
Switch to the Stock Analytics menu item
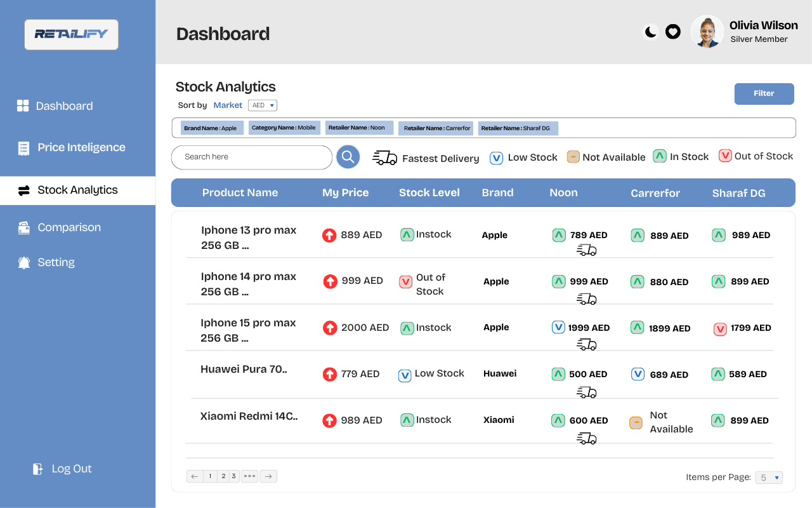pyautogui.click(x=76, y=189)
